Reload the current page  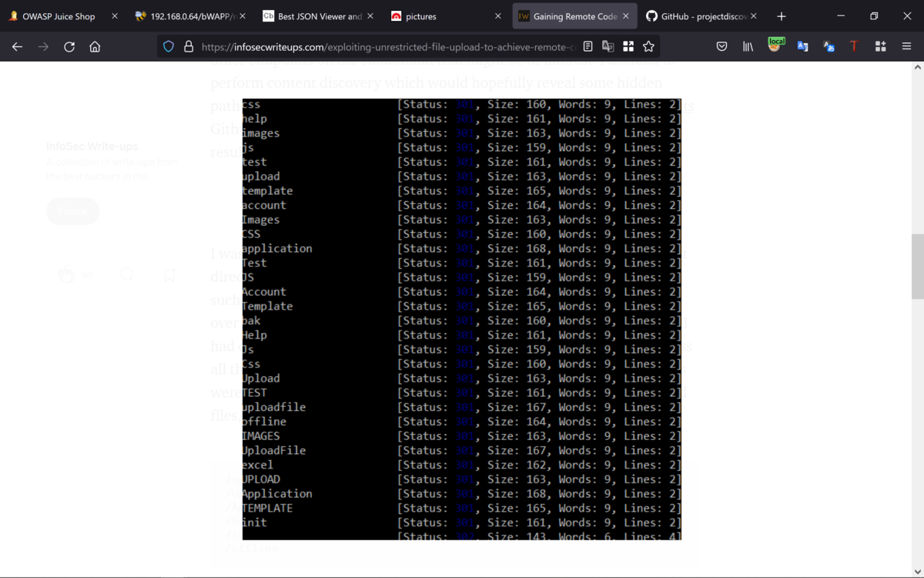point(69,47)
